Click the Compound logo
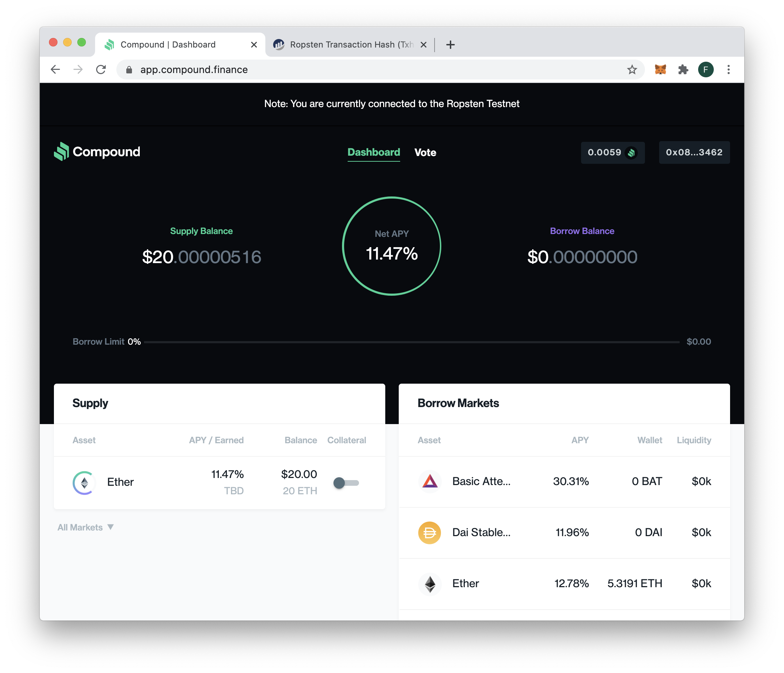 pyautogui.click(x=97, y=152)
